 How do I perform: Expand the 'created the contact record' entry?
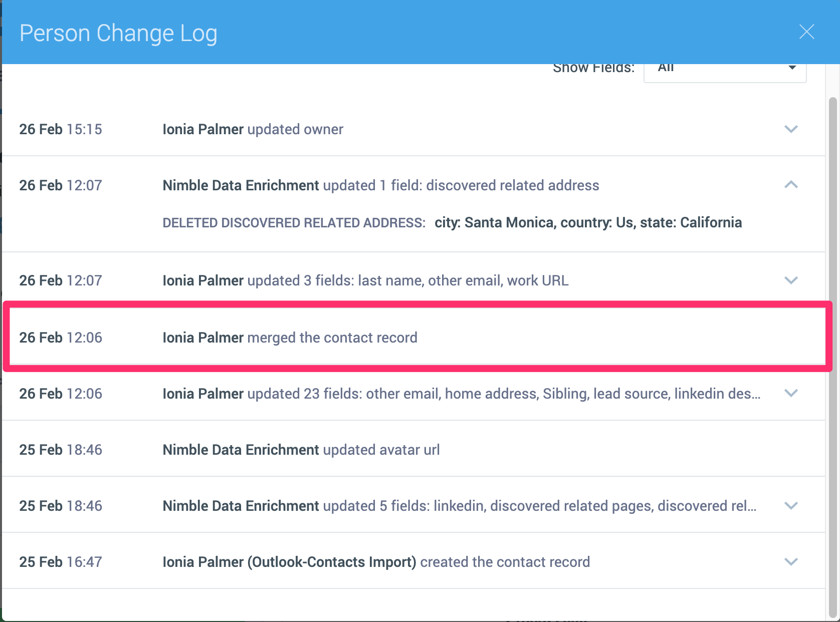pyautogui.click(x=791, y=561)
